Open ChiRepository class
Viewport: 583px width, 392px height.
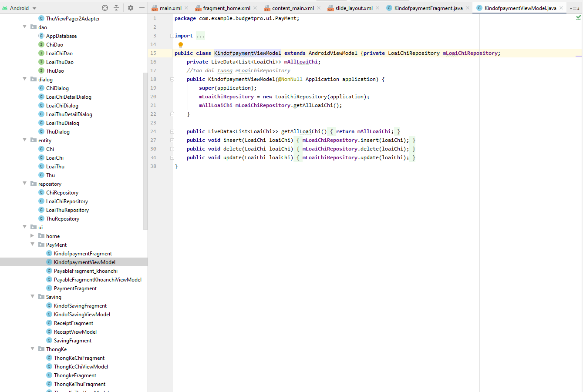(x=62, y=193)
